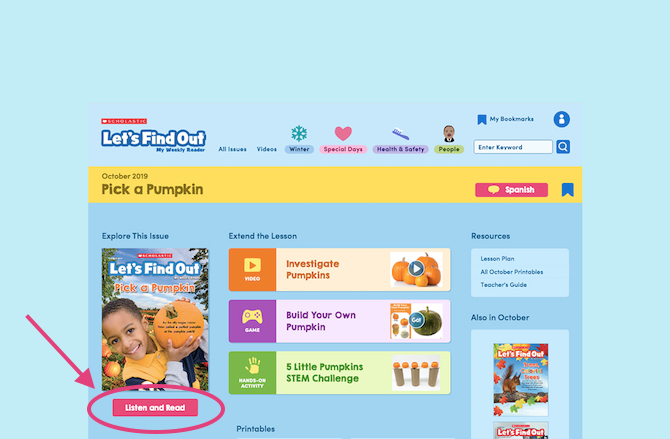Select the Winter snowflake icon

tap(299, 133)
